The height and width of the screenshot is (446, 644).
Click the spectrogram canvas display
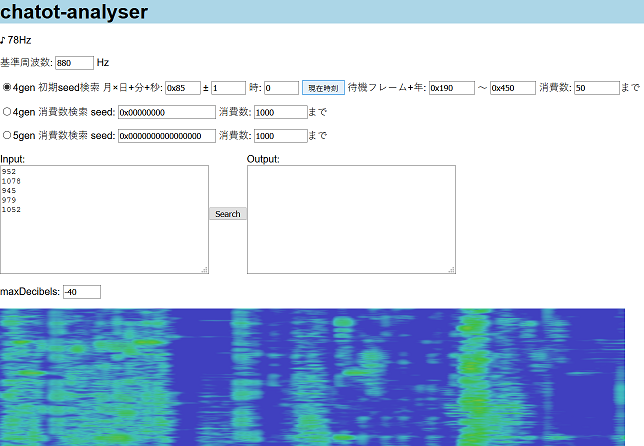click(312, 377)
